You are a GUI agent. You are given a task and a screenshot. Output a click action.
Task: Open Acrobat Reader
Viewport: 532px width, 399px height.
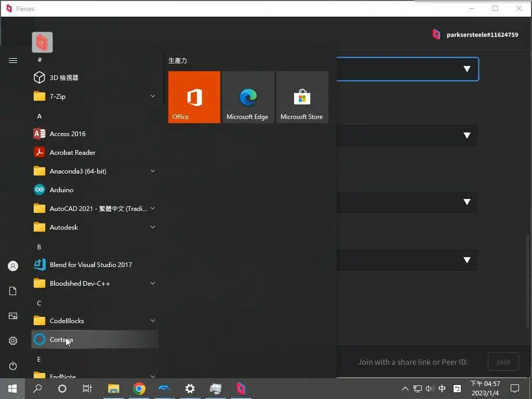[x=95, y=152]
